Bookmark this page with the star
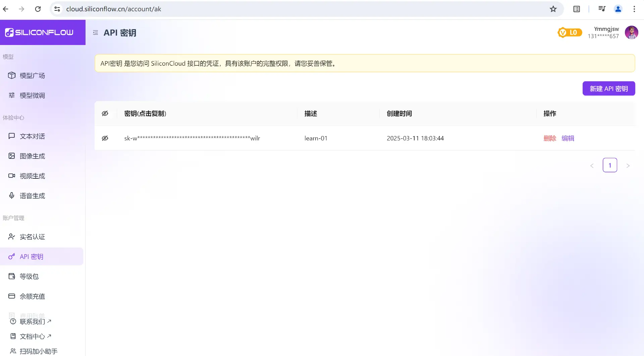The height and width of the screenshot is (356, 644). pos(553,9)
